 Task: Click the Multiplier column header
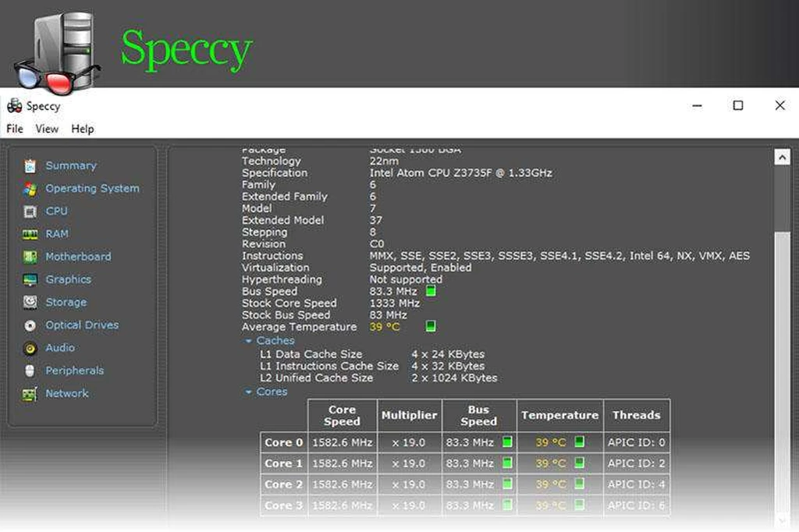point(409,415)
